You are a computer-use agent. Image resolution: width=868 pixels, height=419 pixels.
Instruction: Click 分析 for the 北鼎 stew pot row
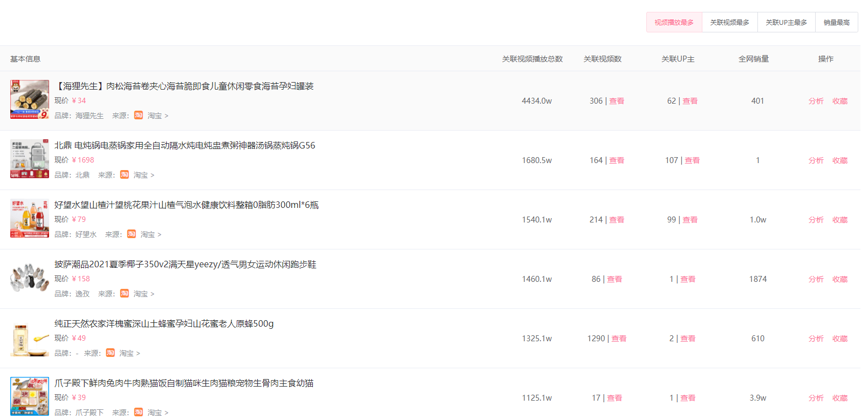(816, 160)
